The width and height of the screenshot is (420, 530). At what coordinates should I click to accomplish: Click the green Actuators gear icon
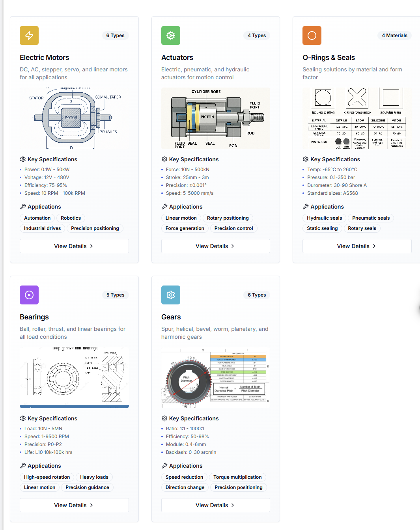tap(170, 35)
